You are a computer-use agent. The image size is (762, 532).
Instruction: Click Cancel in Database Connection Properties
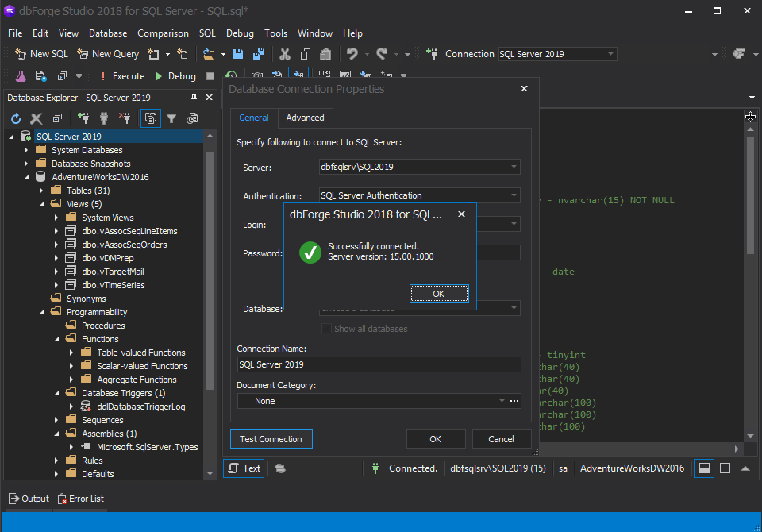click(x=501, y=439)
